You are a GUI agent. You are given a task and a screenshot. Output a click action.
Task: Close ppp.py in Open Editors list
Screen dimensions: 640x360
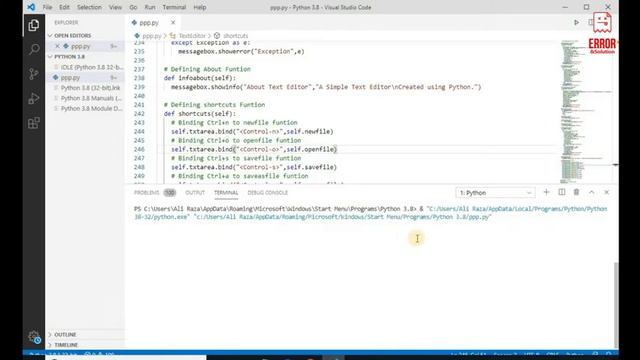pos(57,46)
